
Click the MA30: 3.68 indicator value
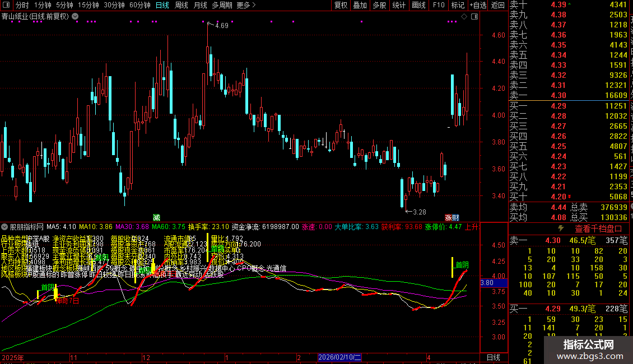132,227
